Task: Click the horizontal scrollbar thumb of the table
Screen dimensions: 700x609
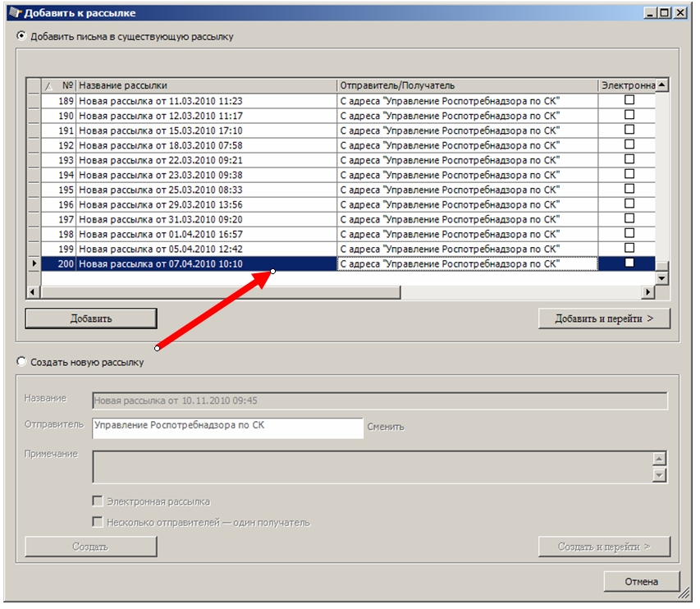Action: [221, 292]
